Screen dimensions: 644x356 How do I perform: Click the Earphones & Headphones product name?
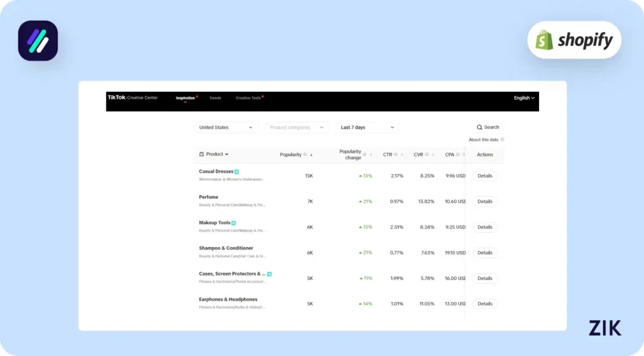(228, 299)
